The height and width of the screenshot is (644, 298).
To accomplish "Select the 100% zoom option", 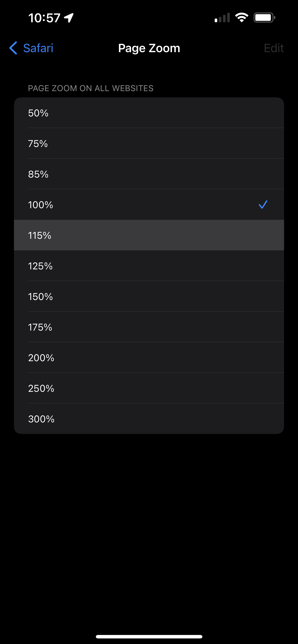I will pos(149,205).
